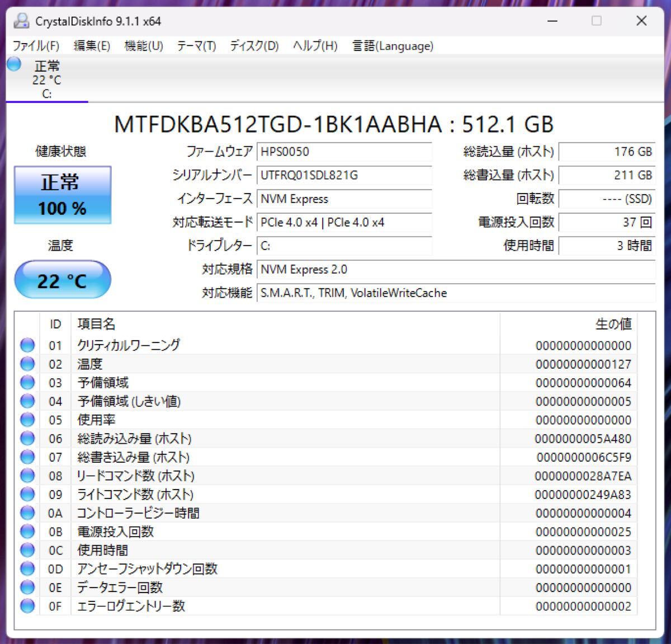Click the シリアルナンバー field UTFRQ01SDL821G
671x644 pixels.
tap(344, 175)
